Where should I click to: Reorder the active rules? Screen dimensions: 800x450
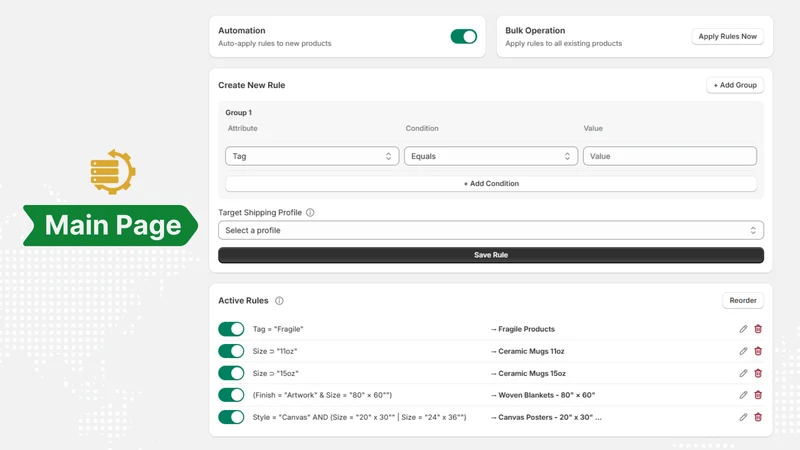(x=743, y=301)
